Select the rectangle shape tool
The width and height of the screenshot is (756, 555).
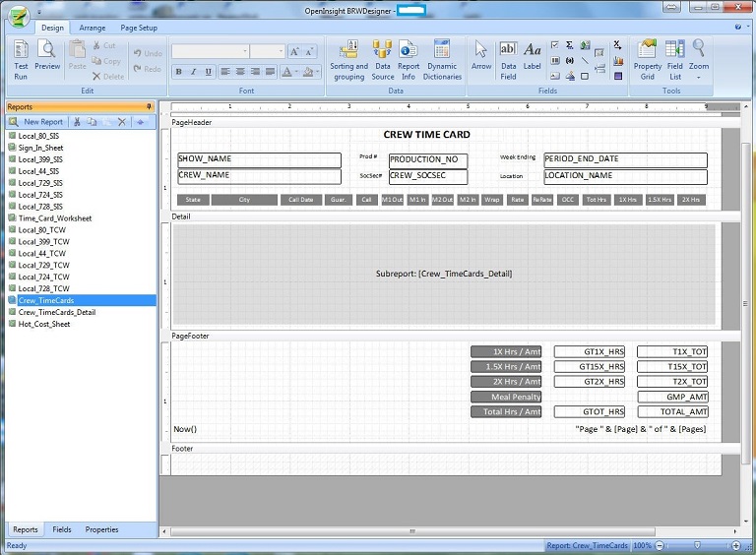click(x=585, y=76)
